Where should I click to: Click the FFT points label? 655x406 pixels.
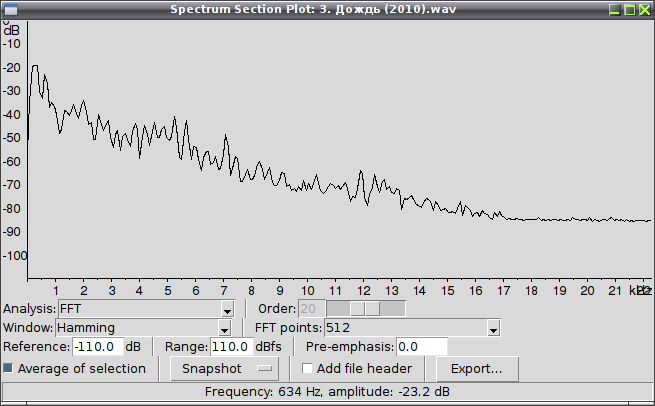point(288,328)
